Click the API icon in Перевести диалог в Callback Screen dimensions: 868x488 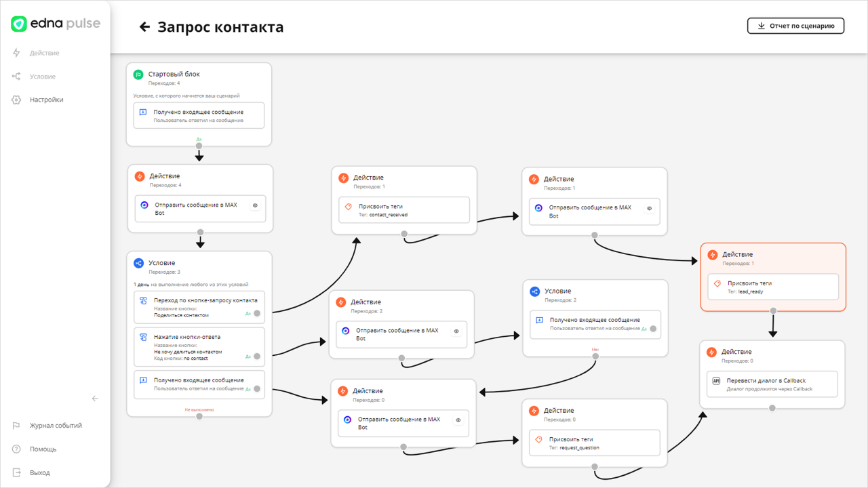716,381
